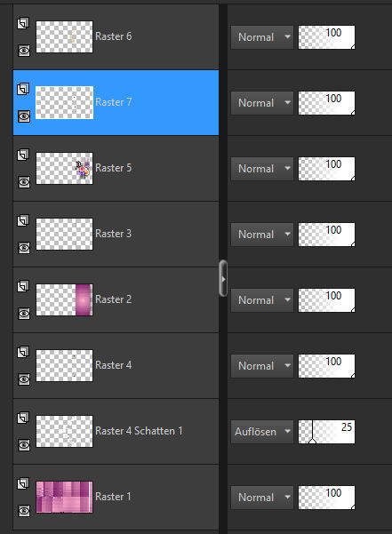Screen dimensions: 392x534
Task: Click the layer type icon of Raster 6
Action: point(23,23)
